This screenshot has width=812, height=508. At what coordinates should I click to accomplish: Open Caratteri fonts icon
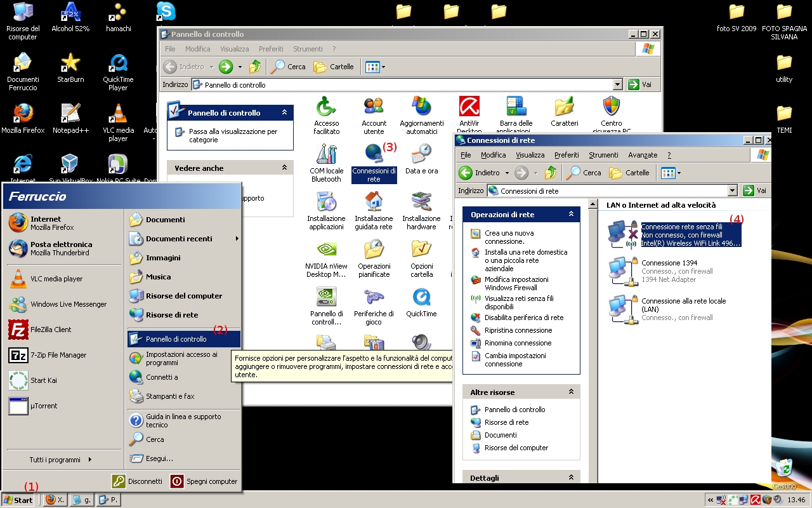coord(564,112)
